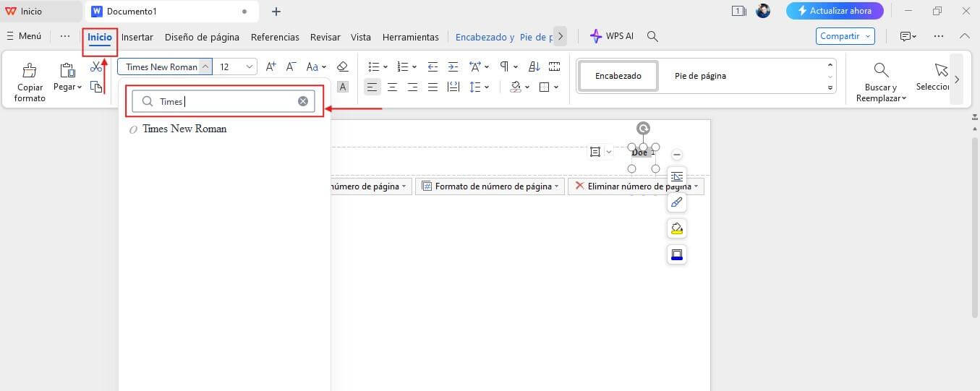The image size is (980, 391).
Task: Open the bullet list dropdown
Action: pyautogui.click(x=385, y=67)
